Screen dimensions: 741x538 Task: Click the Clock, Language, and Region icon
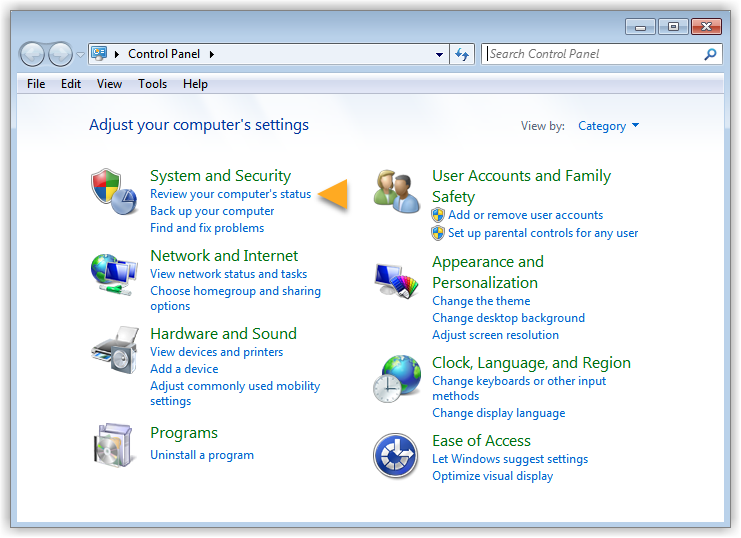[396, 380]
